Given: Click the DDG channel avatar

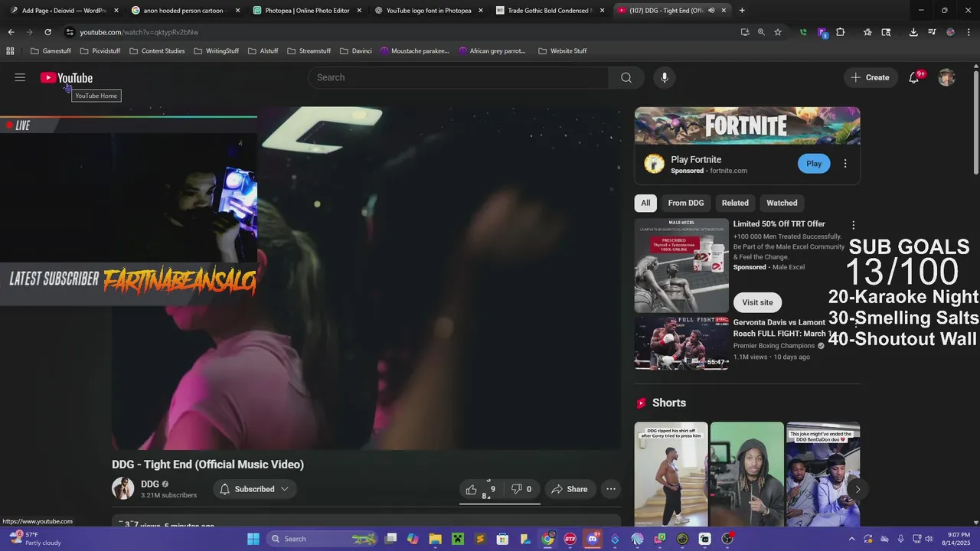Looking at the screenshot, I should tap(123, 489).
